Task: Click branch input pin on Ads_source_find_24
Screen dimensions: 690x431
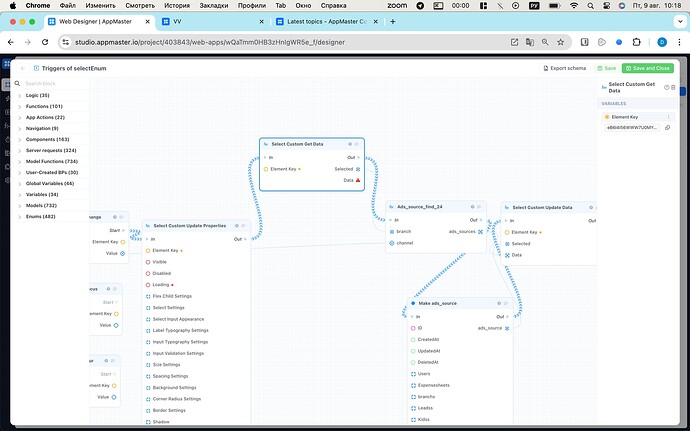Action: tap(392, 232)
